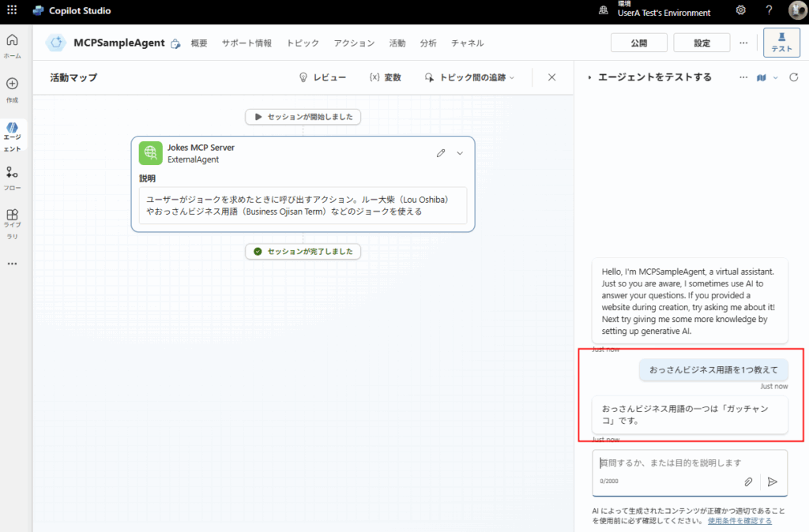Switch to the トピック tab
Image resolution: width=809 pixels, height=532 pixels.
click(303, 43)
